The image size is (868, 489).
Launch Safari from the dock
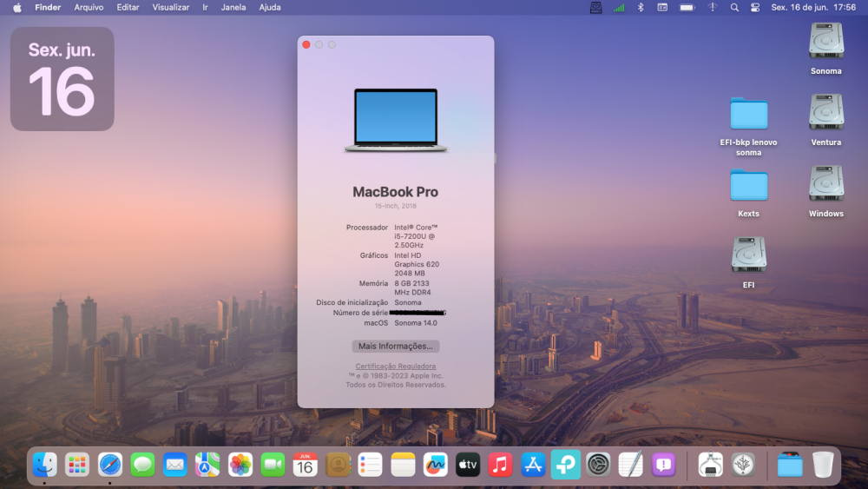[x=109, y=465]
